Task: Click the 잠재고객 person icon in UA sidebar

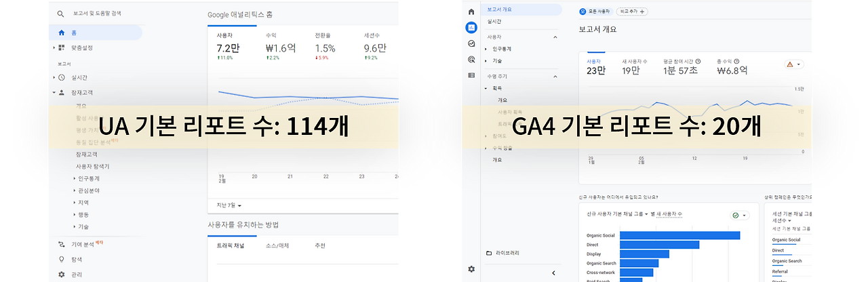Action: tap(62, 92)
